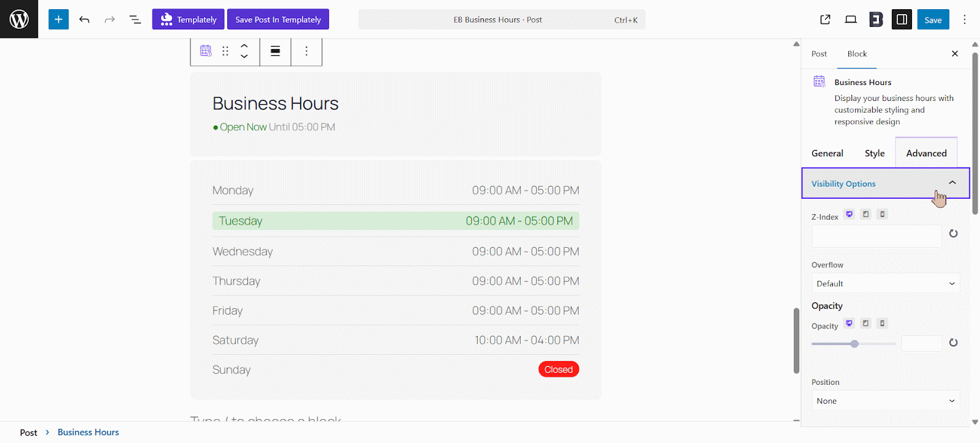The image size is (980, 443).
Task: Click the Post breadcrumb link
Action: [x=28, y=432]
